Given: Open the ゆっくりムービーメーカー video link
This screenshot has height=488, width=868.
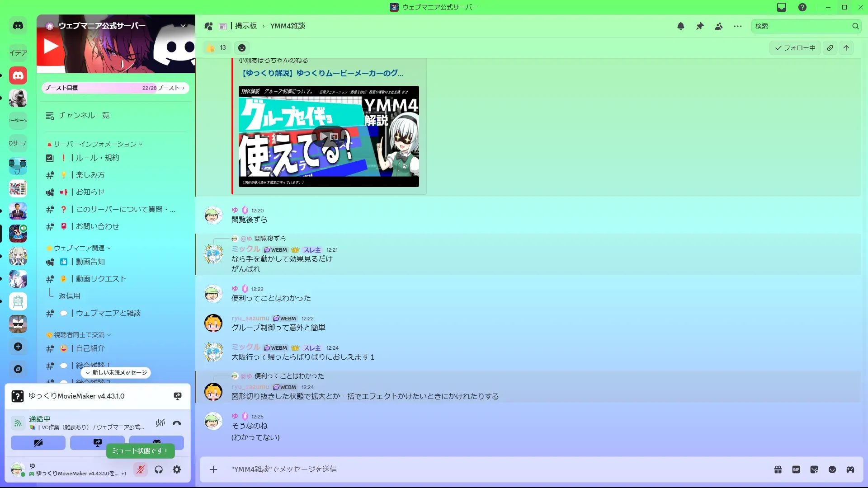Looking at the screenshot, I should pos(322,73).
